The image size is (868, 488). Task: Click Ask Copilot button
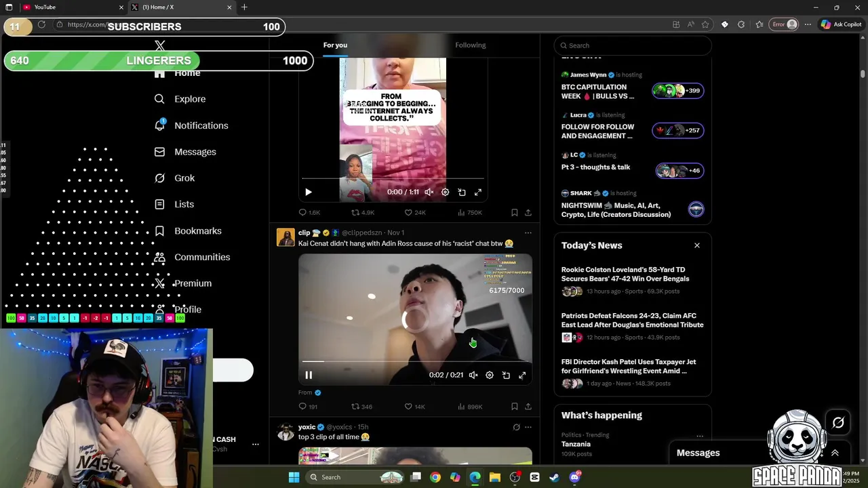[841, 24]
